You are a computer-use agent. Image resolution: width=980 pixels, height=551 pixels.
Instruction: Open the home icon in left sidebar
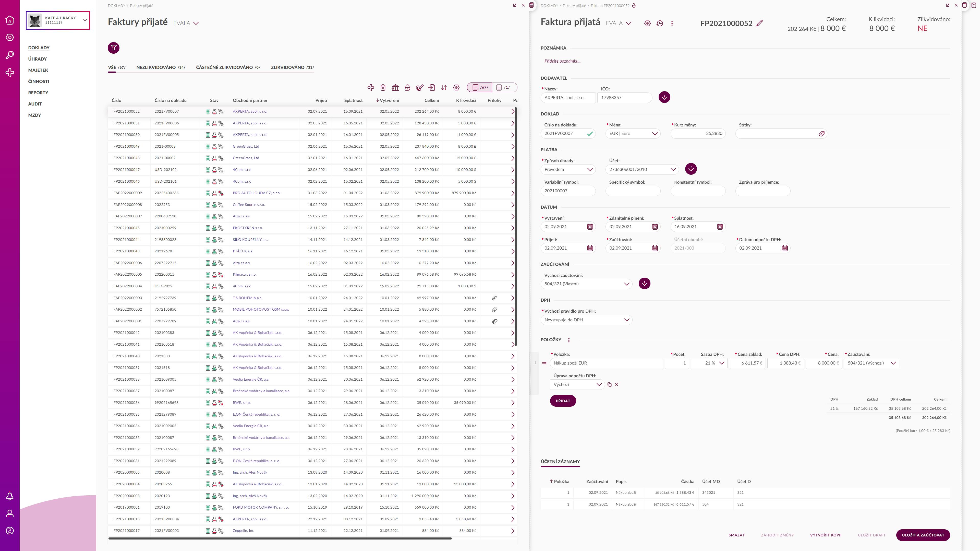pyautogui.click(x=10, y=20)
